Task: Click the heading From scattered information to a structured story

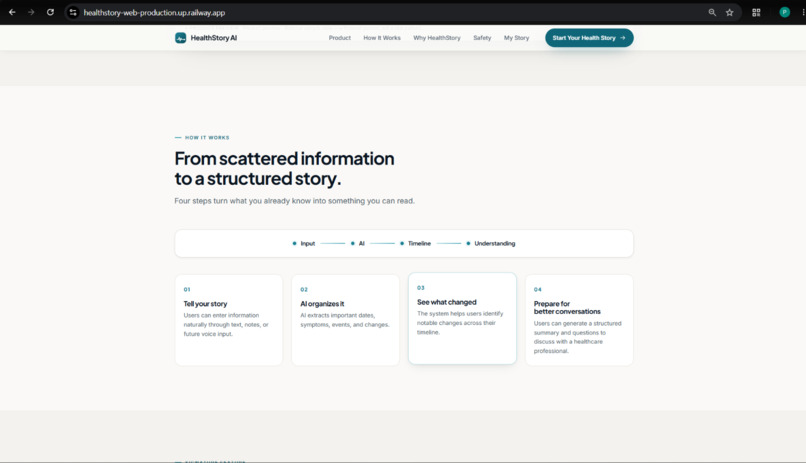Action: coord(284,169)
